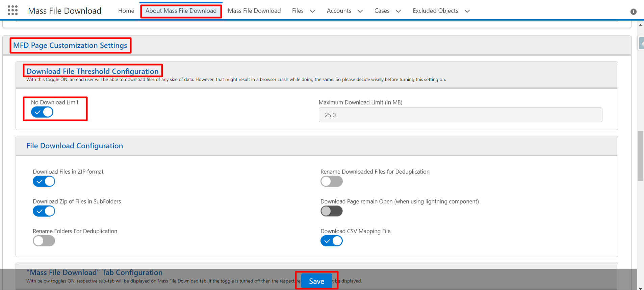644x290 pixels.
Task: Click the Maximum Download Limit (in MB) label
Action: click(x=360, y=102)
